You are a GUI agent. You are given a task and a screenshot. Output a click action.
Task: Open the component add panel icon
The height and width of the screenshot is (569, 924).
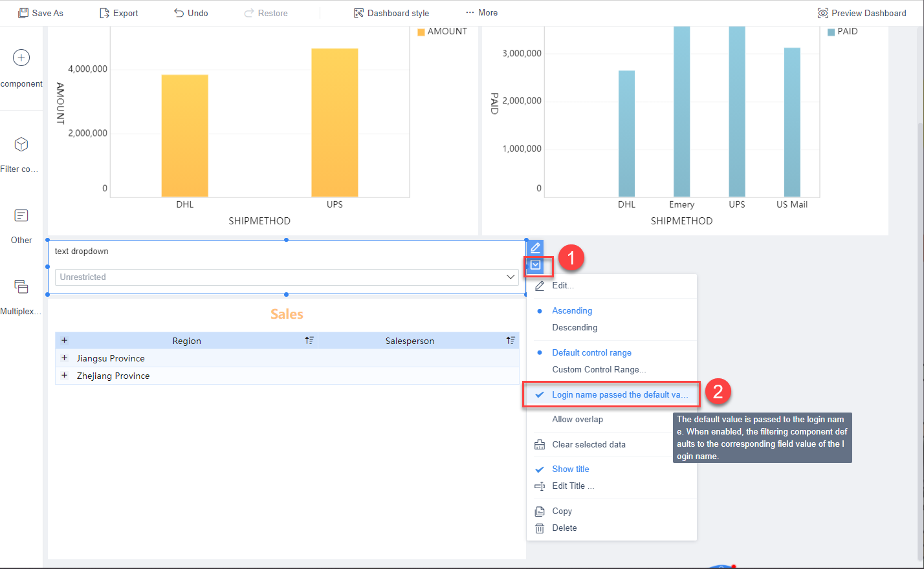21,58
